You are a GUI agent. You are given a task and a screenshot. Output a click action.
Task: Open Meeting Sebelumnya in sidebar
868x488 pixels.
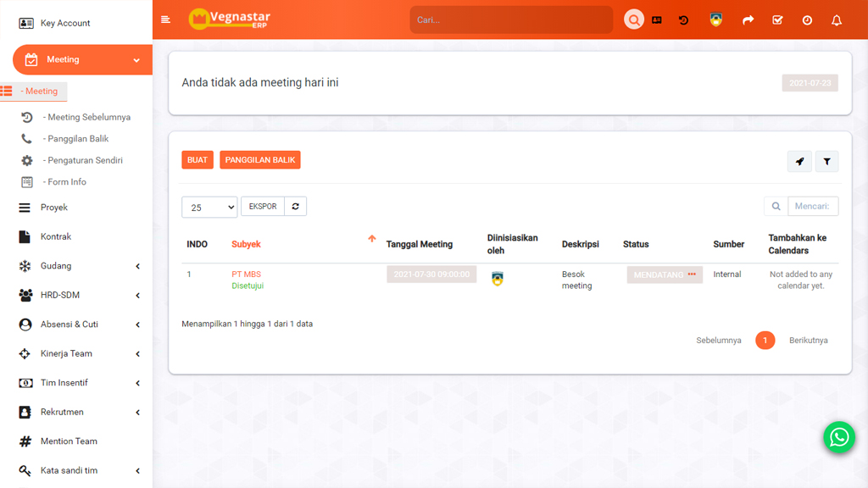point(88,118)
